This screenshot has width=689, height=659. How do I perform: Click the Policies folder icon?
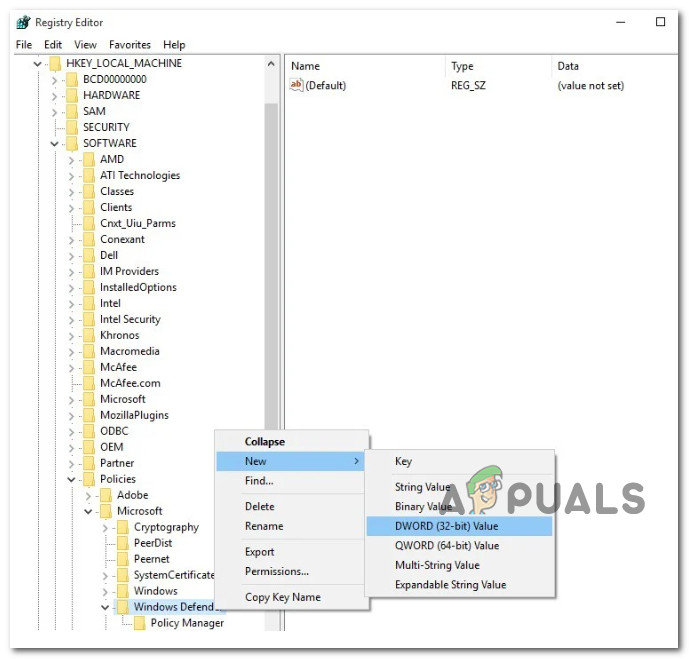coord(89,479)
